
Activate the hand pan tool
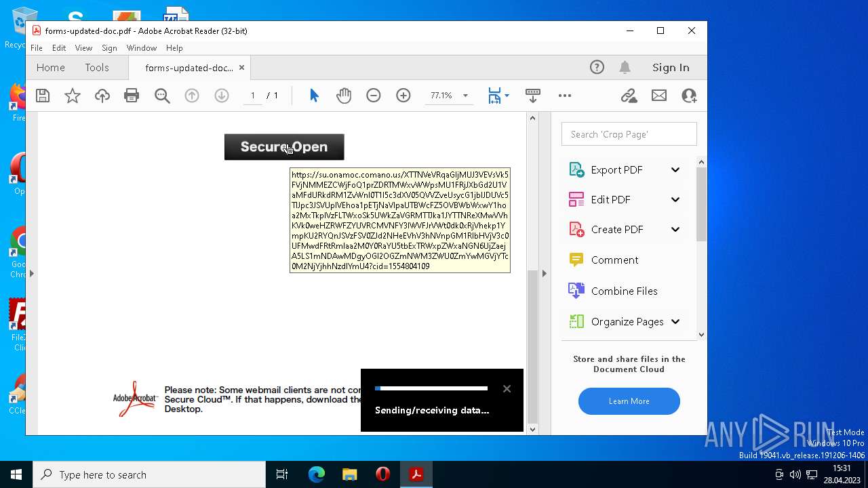tap(344, 96)
